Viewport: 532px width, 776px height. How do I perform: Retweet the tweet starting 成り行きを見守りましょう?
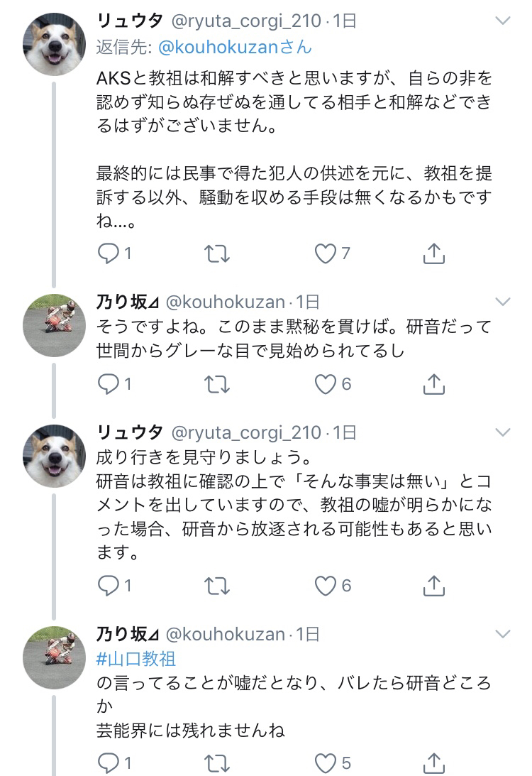(x=216, y=586)
